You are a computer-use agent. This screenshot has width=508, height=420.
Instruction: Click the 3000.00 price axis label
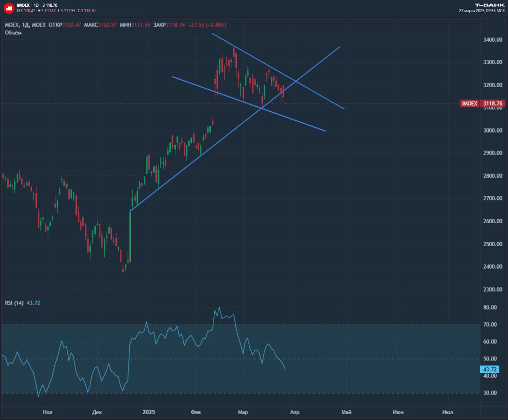493,130
